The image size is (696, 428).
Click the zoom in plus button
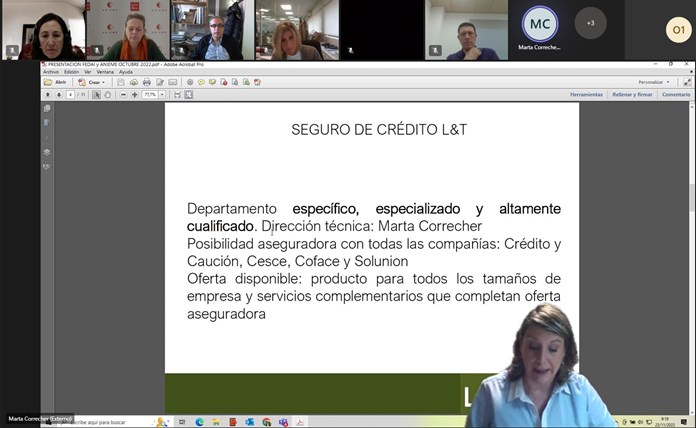pyautogui.click(x=135, y=95)
